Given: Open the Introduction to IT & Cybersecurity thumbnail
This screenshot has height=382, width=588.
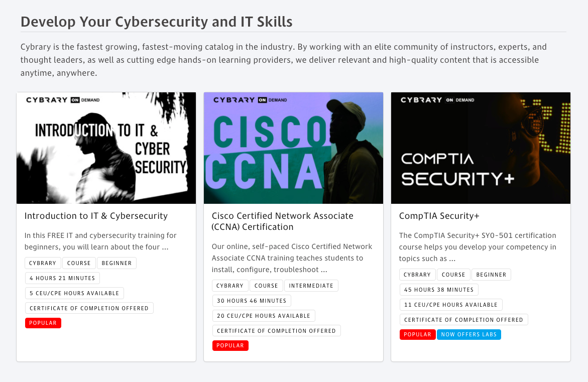Looking at the screenshot, I should pyautogui.click(x=106, y=148).
